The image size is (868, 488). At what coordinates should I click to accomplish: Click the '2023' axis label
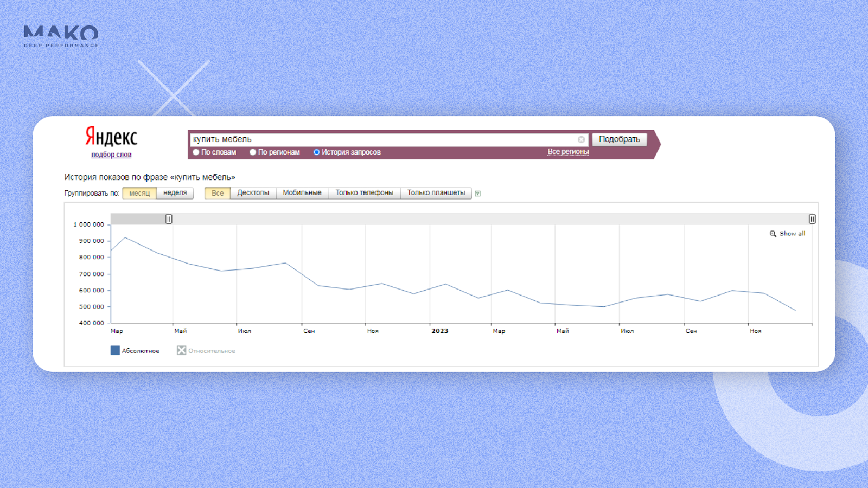pos(440,331)
